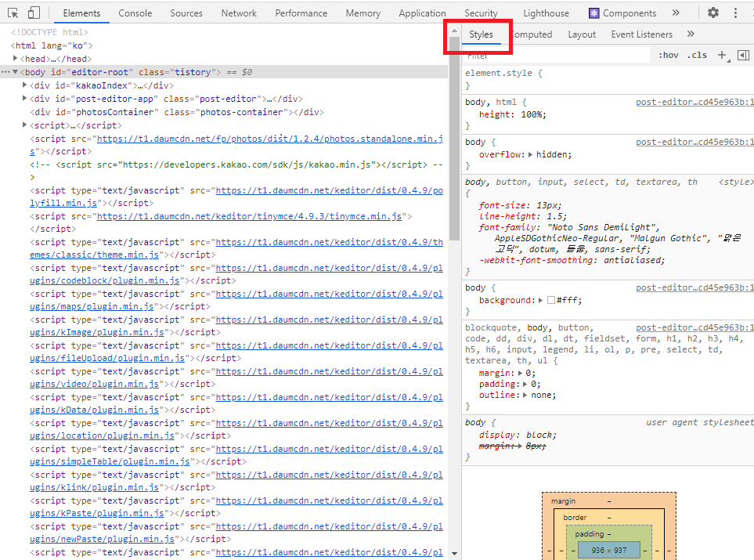Expand the post-editor-app div node
Viewport: 754px width, 560px height.
click(x=24, y=98)
